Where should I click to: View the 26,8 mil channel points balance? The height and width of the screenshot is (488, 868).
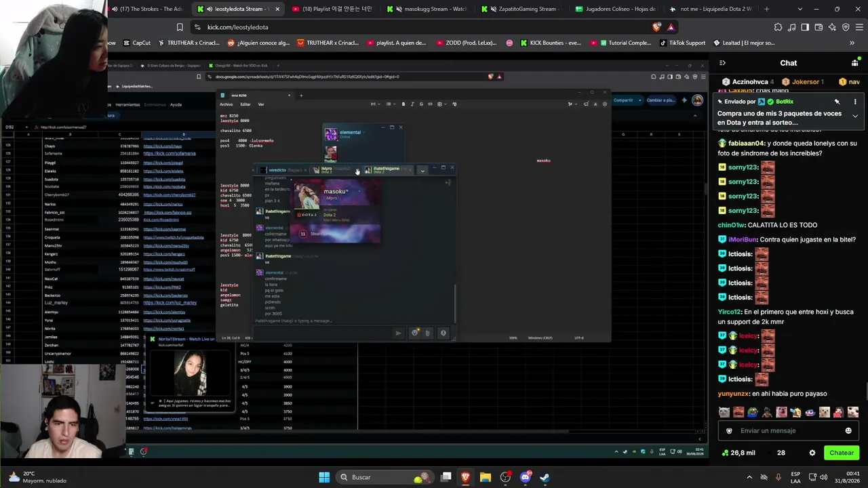(x=738, y=453)
